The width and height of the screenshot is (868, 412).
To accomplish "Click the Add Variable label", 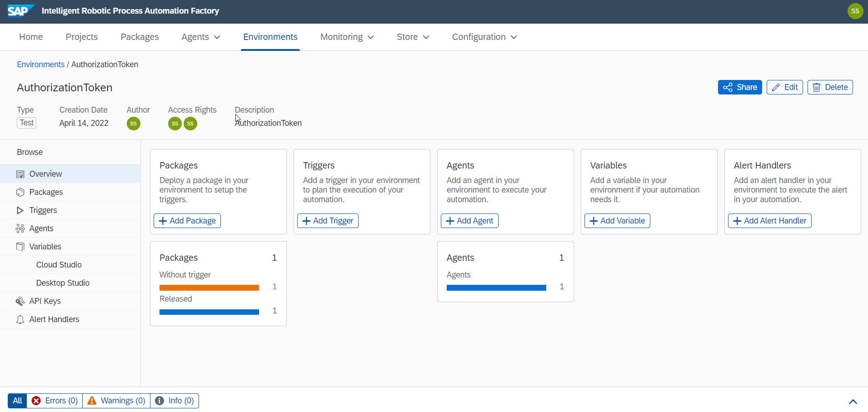I will click(x=623, y=221).
